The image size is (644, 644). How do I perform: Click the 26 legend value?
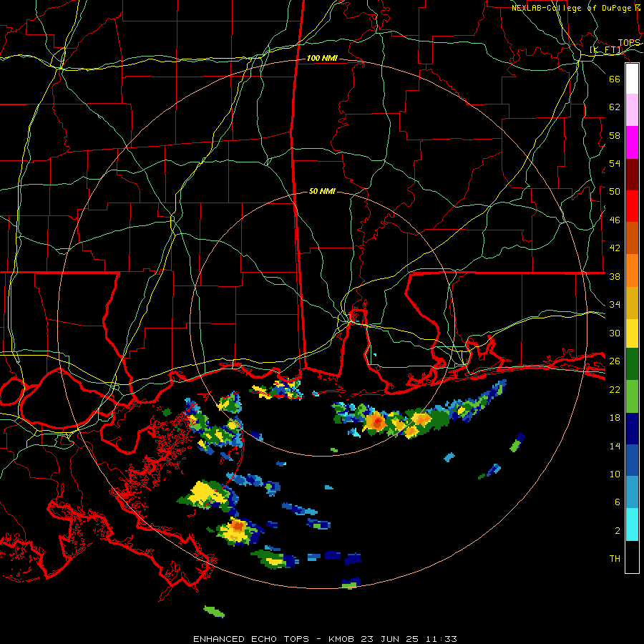[615, 361]
